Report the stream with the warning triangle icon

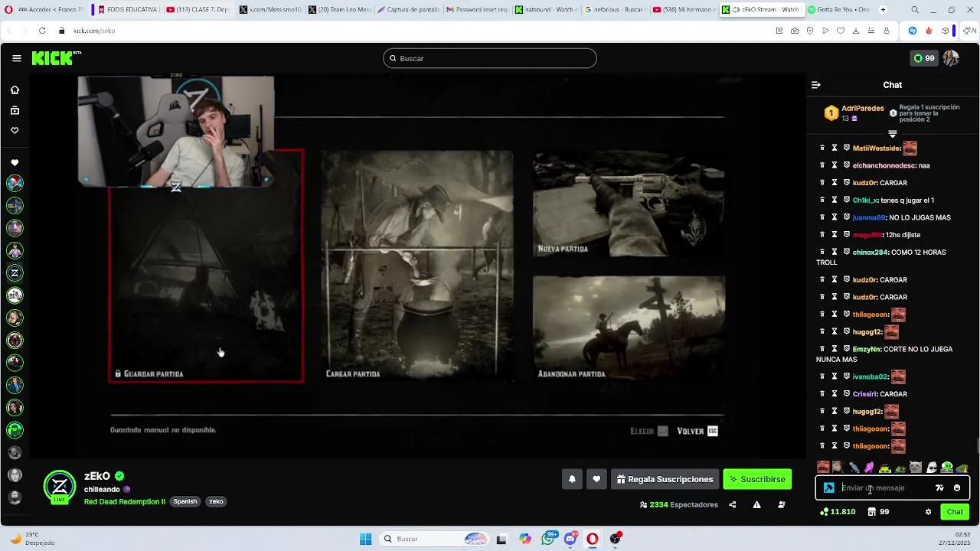(x=756, y=505)
